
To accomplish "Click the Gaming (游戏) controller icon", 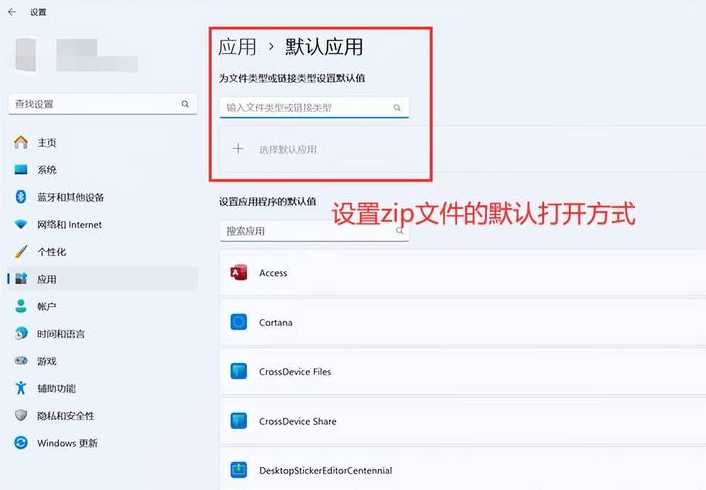I will point(21,361).
